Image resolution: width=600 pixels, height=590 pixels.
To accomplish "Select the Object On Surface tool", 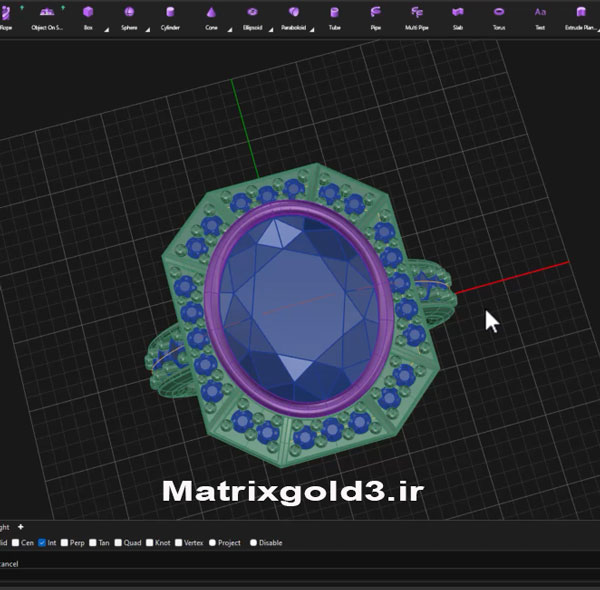I will click(x=47, y=17).
